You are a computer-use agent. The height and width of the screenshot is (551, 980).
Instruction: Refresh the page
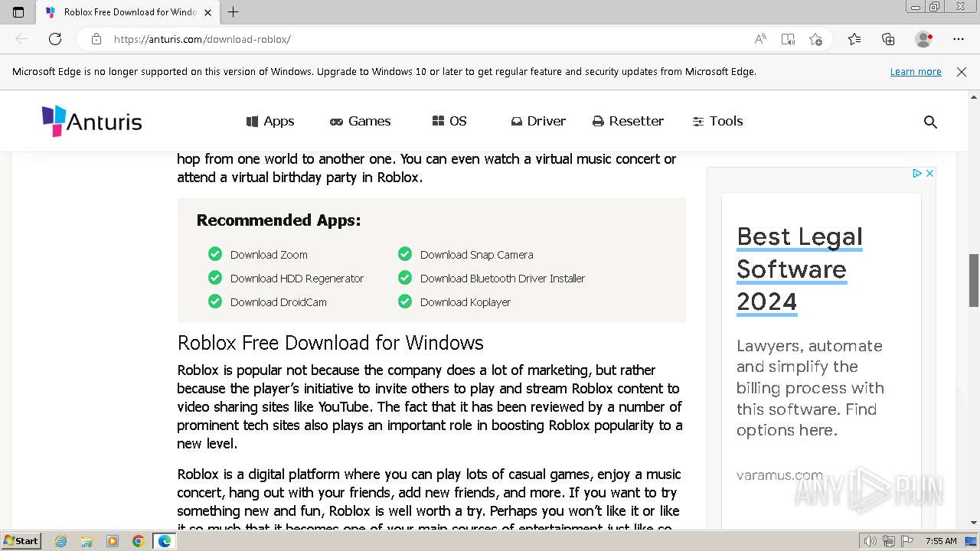tap(55, 39)
